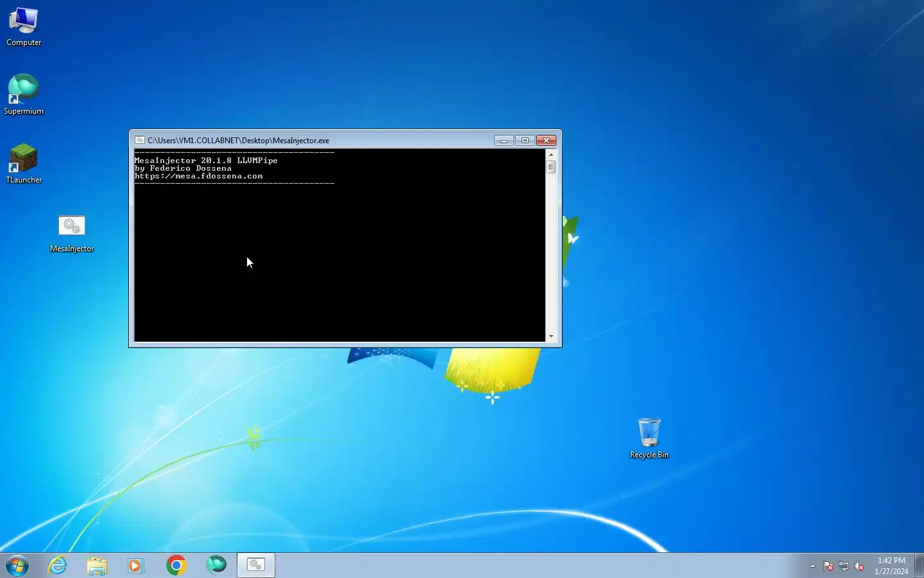Viewport: 924px width, 578px height.
Task: Select the MesaInjector desktop icon
Action: [72, 234]
